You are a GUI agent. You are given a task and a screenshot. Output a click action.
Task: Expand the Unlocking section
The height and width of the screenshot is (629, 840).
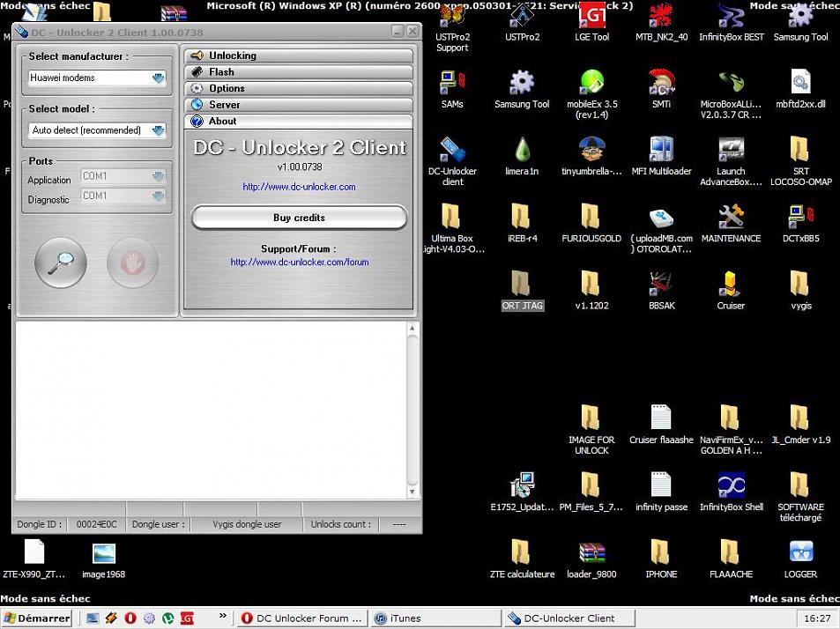pos(299,55)
